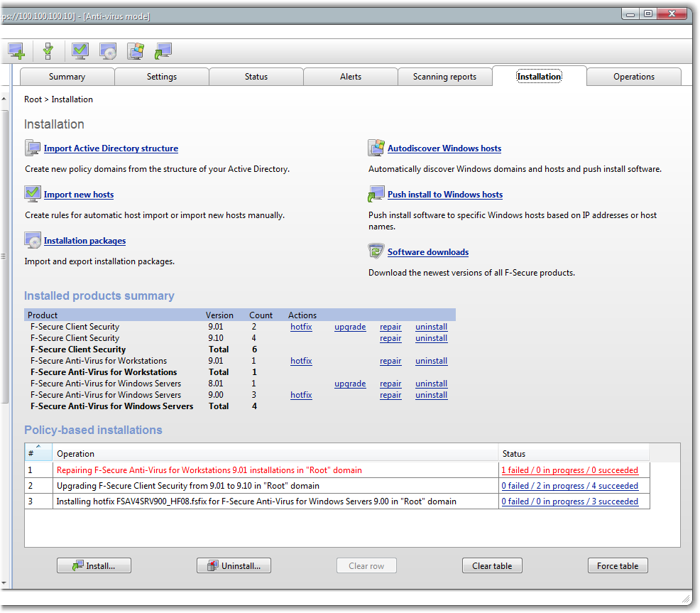This screenshot has width=700, height=613.
Task: Click uninstall for Client Security 9.01
Action: coord(431,327)
